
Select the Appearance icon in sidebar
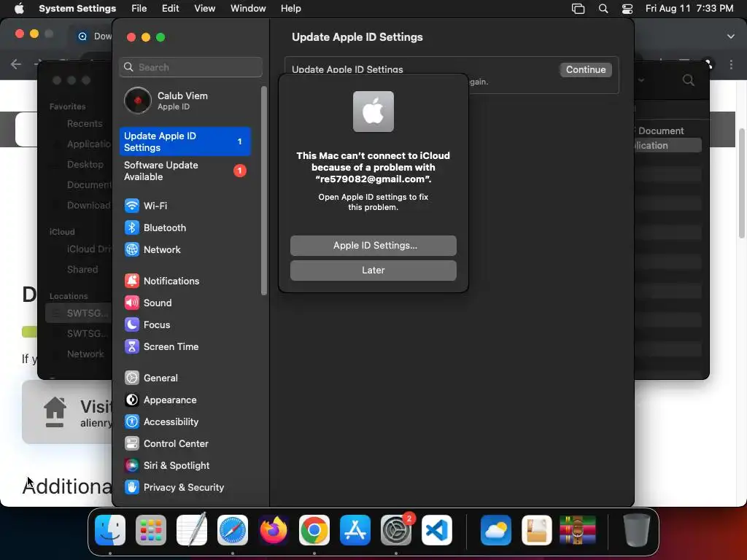click(132, 400)
